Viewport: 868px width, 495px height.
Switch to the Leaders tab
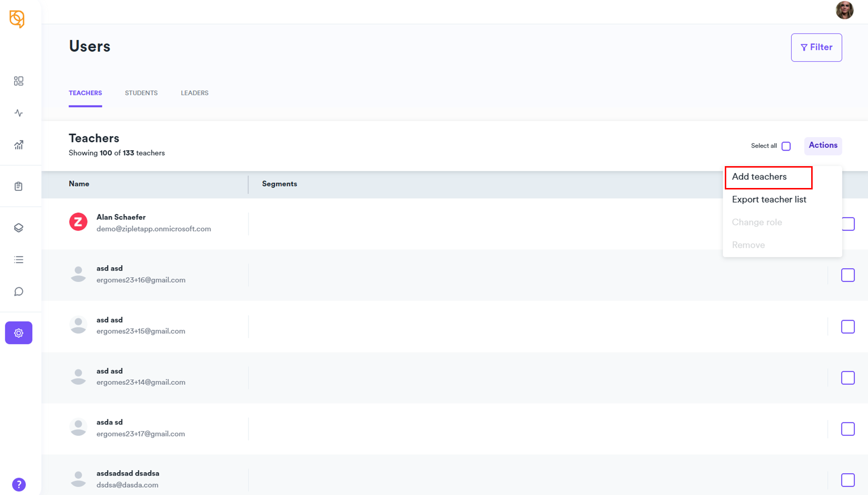[x=195, y=93]
